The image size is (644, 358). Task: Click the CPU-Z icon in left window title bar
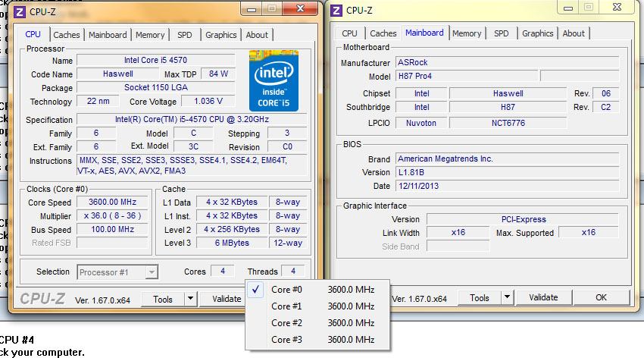(x=19, y=12)
